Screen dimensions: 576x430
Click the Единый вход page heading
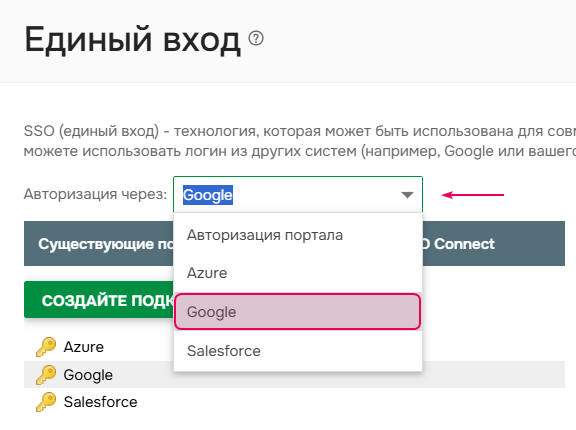coord(132,40)
